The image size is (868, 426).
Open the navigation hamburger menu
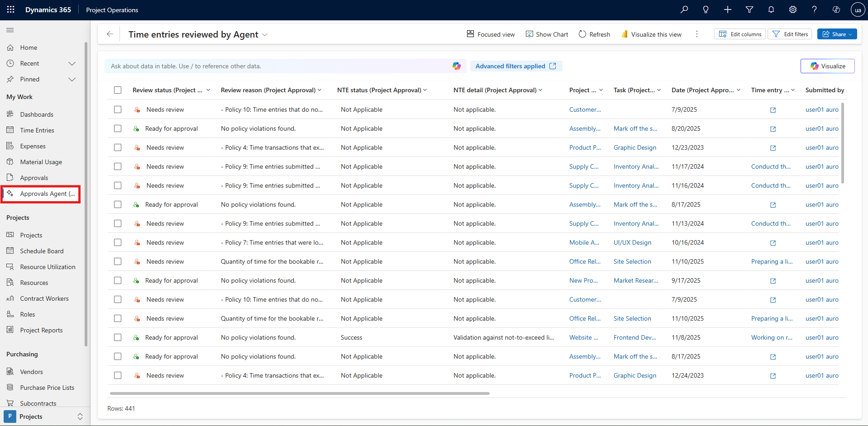10,30
